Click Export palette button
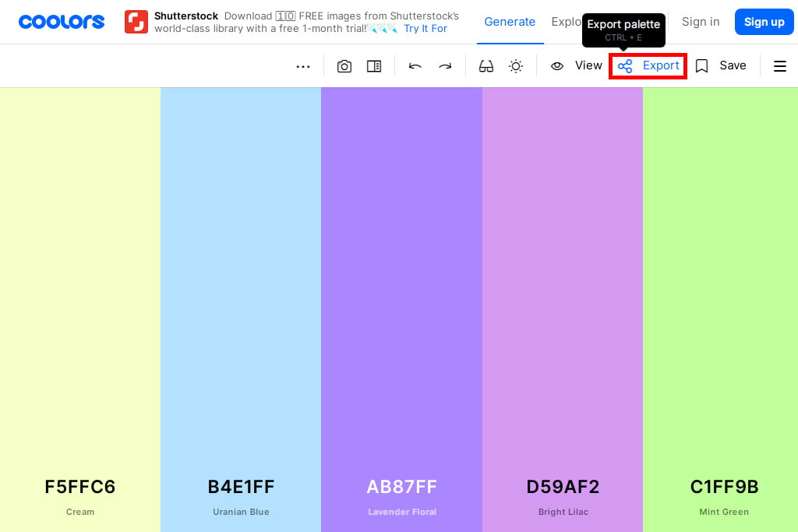The image size is (798, 532). pos(648,66)
